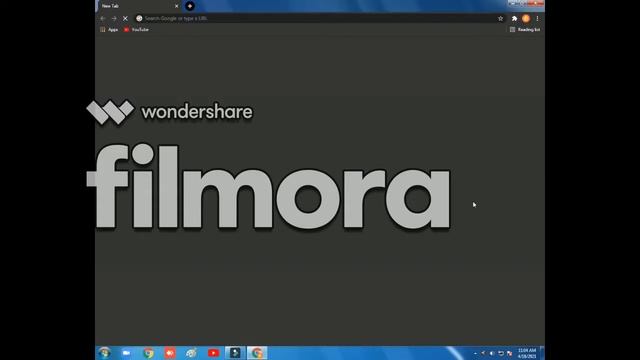Open the Windows Start menu orb
The height and width of the screenshot is (360, 640).
104,353
